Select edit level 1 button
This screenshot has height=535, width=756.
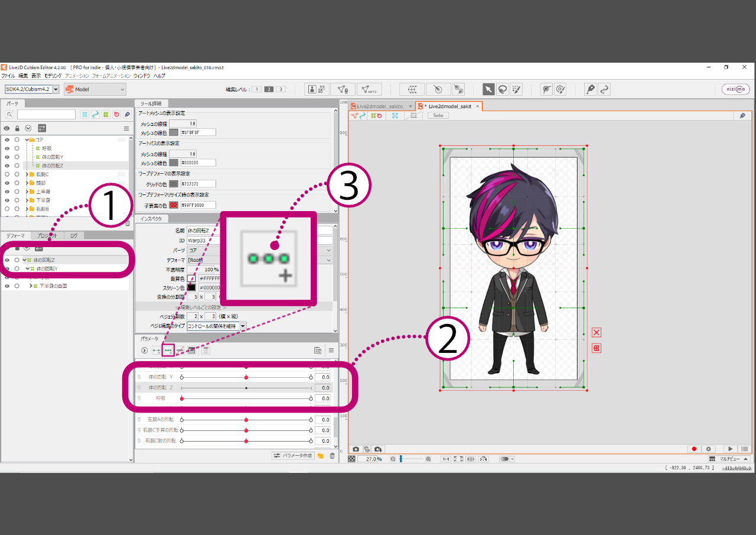(x=257, y=89)
